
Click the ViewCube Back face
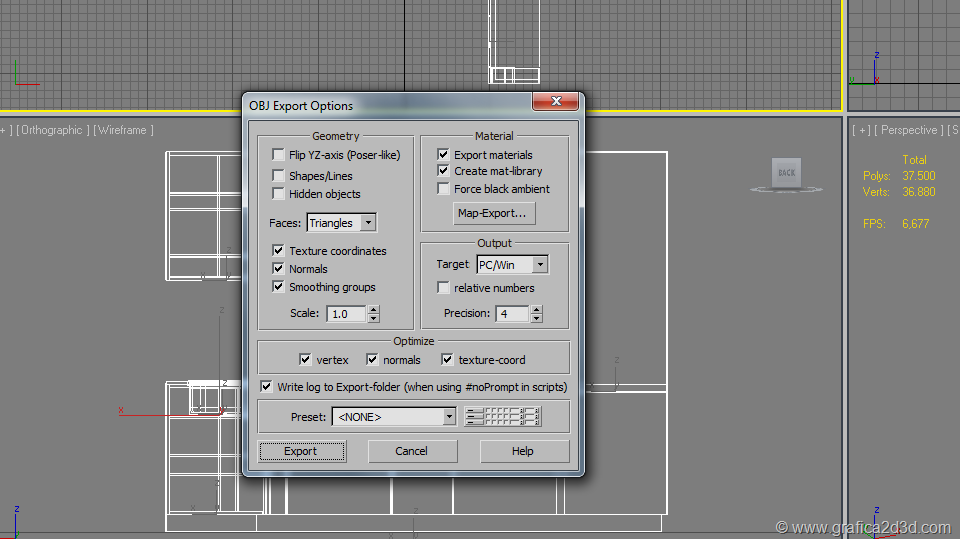[787, 173]
